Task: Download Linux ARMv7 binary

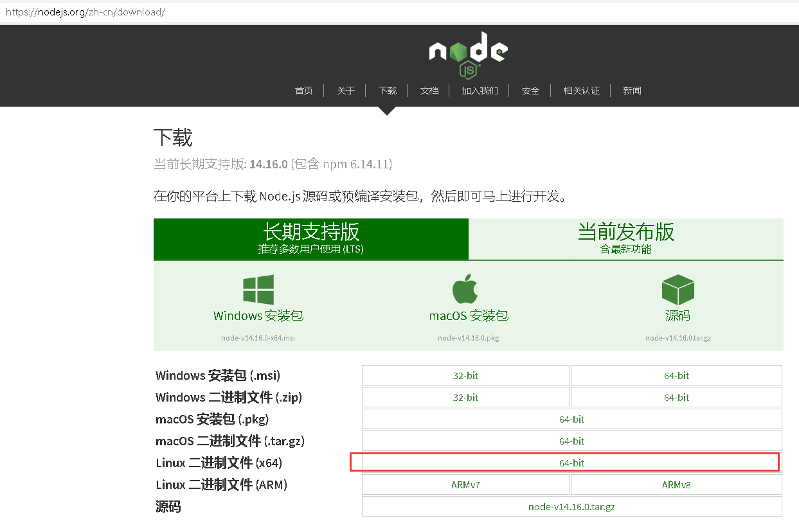Action: tap(465, 484)
